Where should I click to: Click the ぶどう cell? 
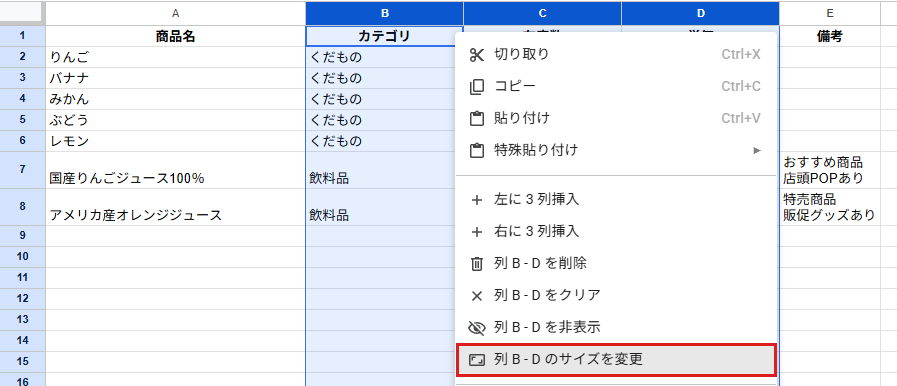[176, 120]
